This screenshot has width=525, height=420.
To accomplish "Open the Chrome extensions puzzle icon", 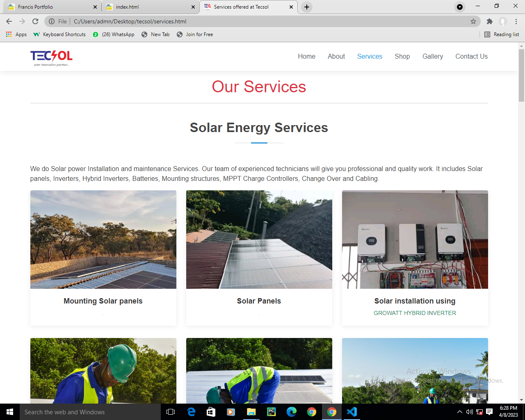I will 489,21.
